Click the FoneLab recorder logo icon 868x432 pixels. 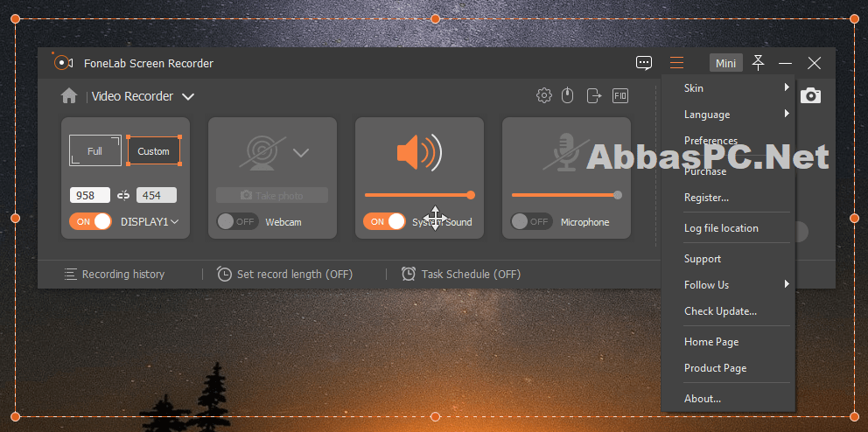[62, 62]
